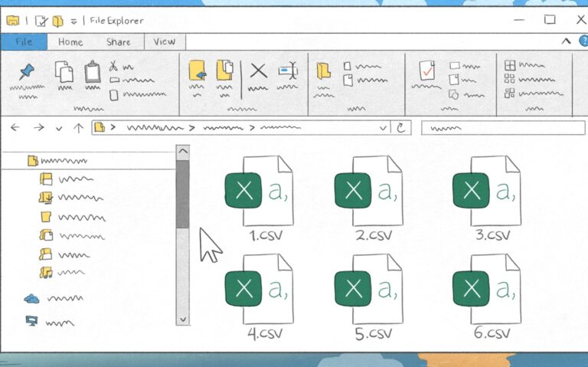Click the Move to folder icon
The image size is (588, 367).
point(198,70)
